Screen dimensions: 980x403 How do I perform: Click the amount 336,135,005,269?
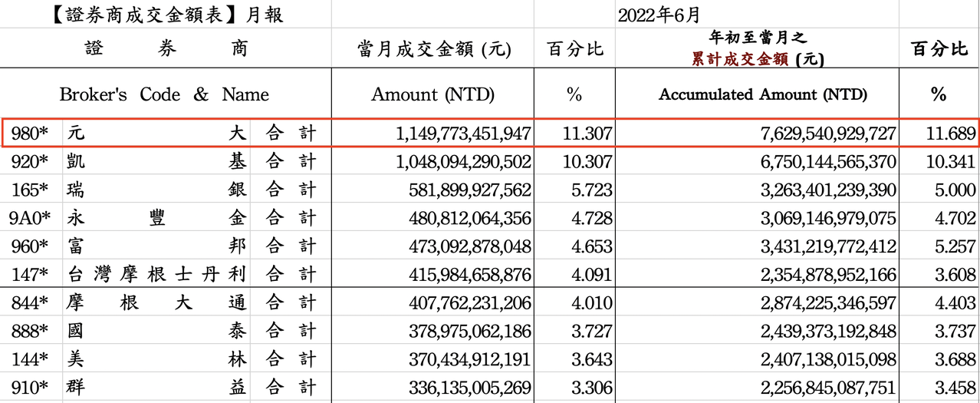[469, 388]
